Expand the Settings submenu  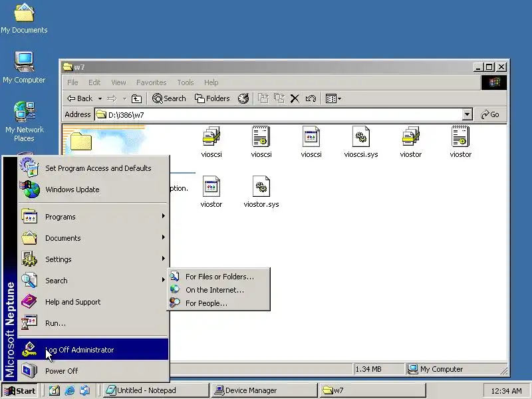pos(93,259)
